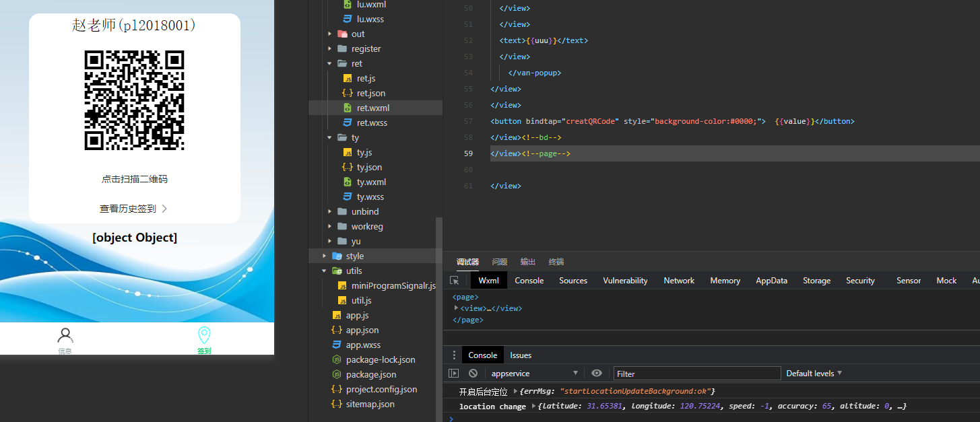The image size is (980, 422).
Task: Switch to the Issues drawer tab
Action: point(521,355)
